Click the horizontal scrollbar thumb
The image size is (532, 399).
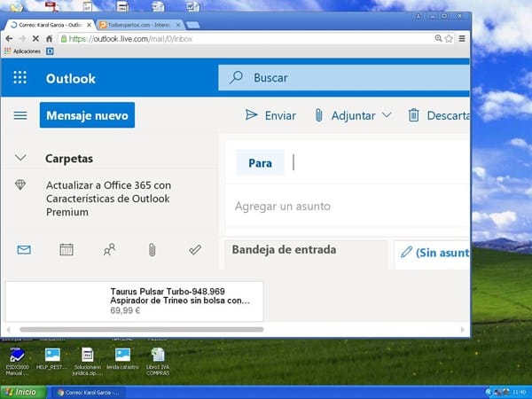pyautogui.click(x=142, y=330)
